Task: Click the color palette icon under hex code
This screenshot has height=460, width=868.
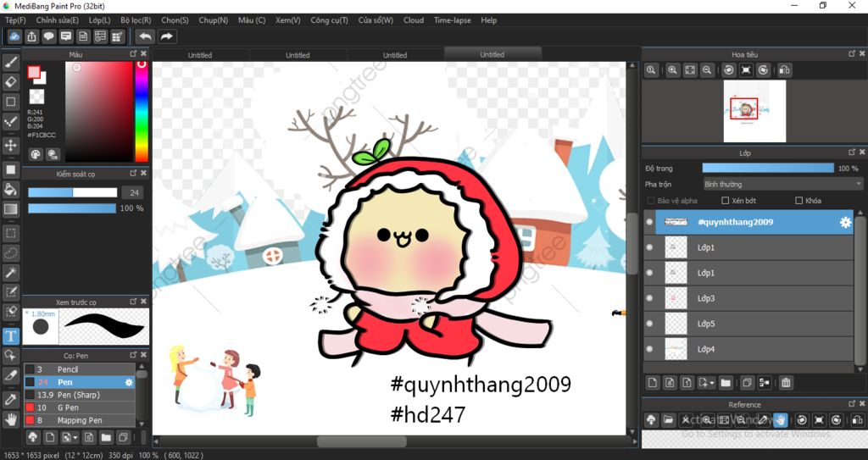Action: click(35, 154)
